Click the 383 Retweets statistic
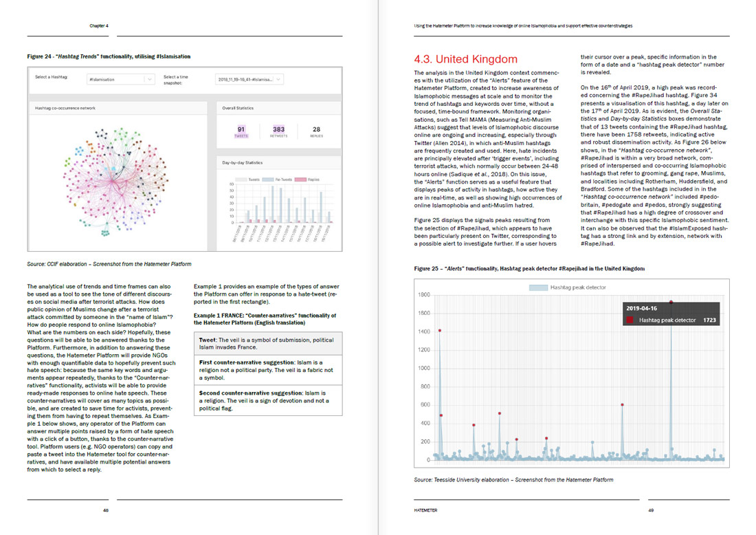Viewport: 756px width, 535px height. [x=278, y=131]
